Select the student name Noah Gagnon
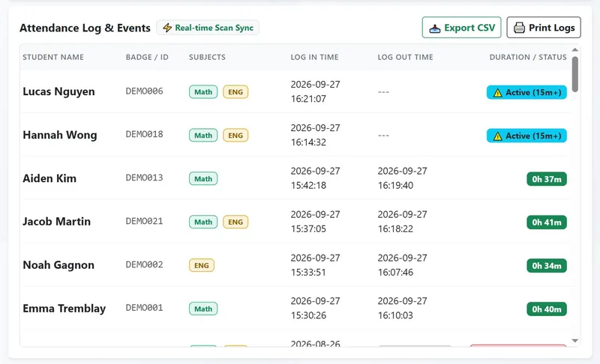600x364 pixels. [x=58, y=265]
